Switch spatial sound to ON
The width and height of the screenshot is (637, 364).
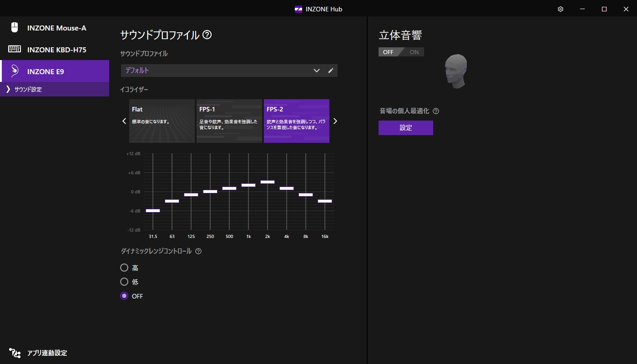point(414,52)
